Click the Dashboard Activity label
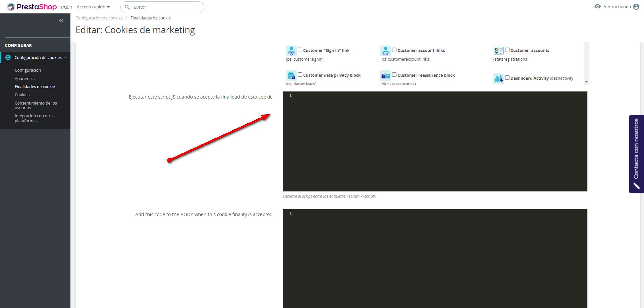Image resolution: width=644 pixels, height=308 pixels. click(530, 78)
